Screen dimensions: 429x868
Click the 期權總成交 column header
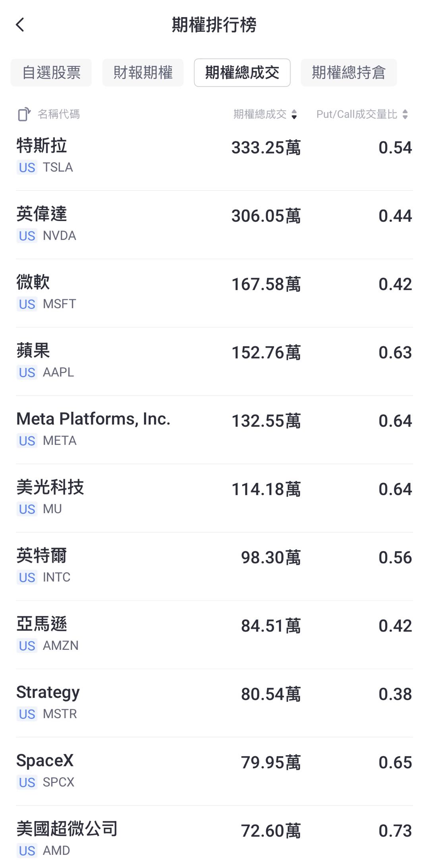point(260,114)
